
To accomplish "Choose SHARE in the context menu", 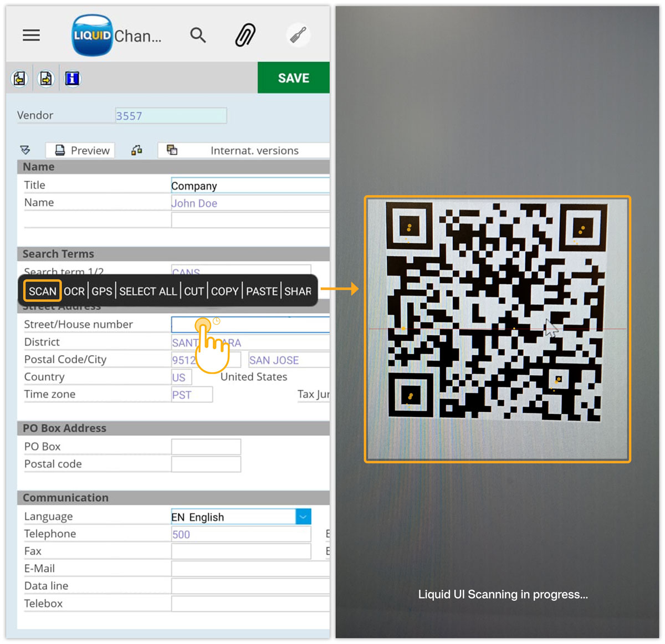I will point(298,291).
